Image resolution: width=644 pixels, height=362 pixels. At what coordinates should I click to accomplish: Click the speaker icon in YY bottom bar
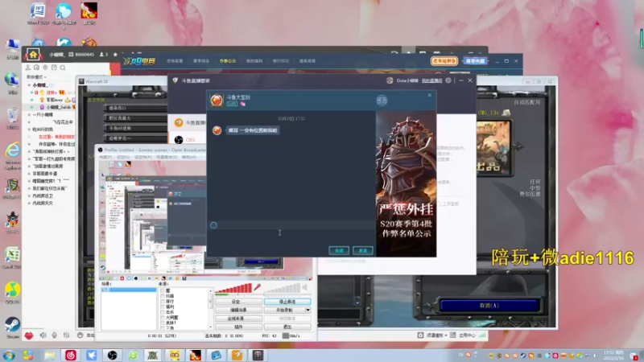point(43,335)
